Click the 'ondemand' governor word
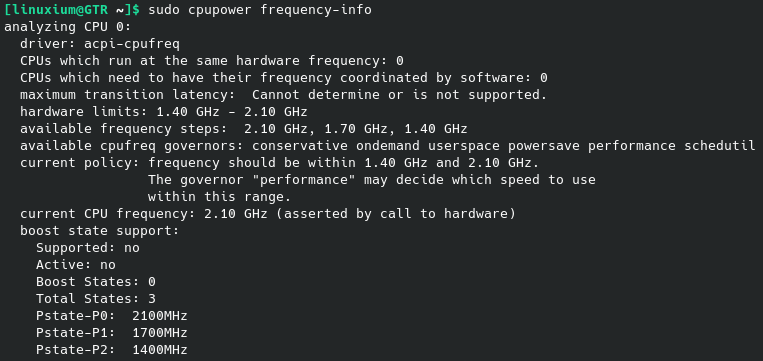The width and height of the screenshot is (763, 361). 388,146
